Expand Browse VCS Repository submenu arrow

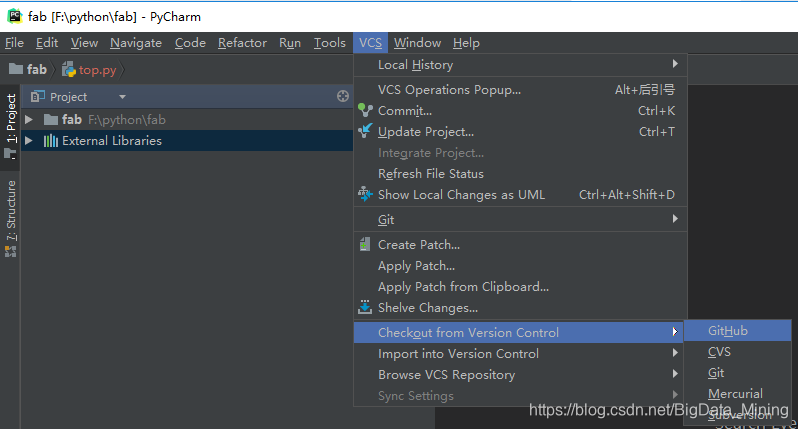click(675, 374)
